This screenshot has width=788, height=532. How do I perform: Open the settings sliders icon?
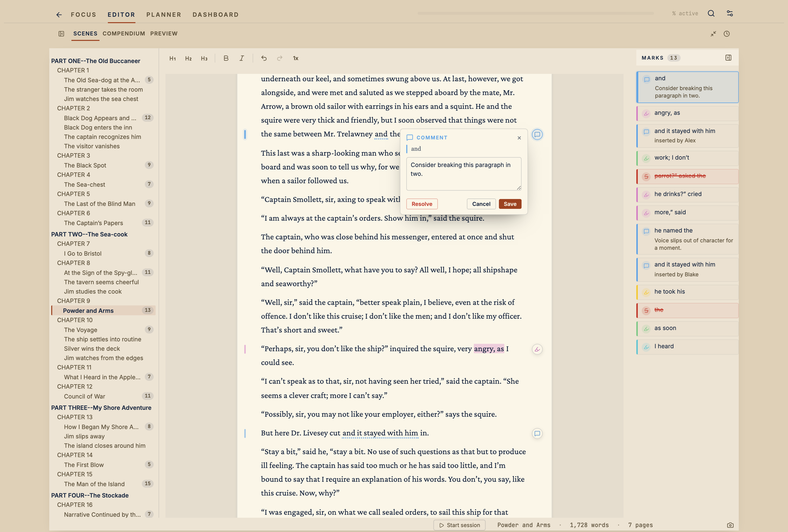point(730,14)
